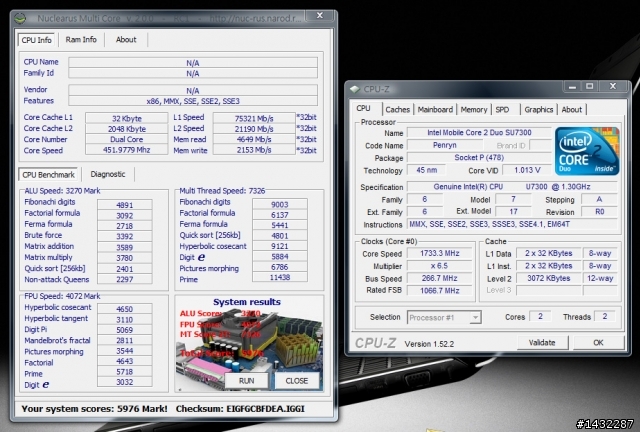Viewport: 640px width, 432px height.
Task: Select the CPU Benchmark tab
Action: pyautogui.click(x=49, y=175)
